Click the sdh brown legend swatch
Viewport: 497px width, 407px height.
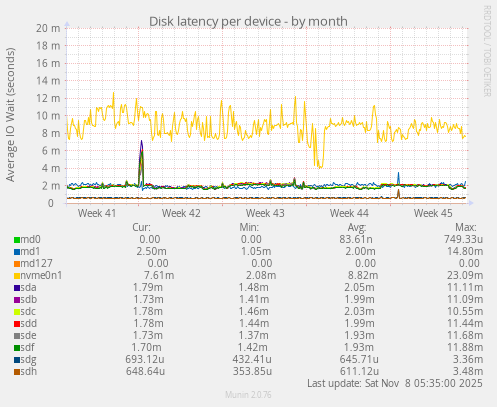(17, 372)
